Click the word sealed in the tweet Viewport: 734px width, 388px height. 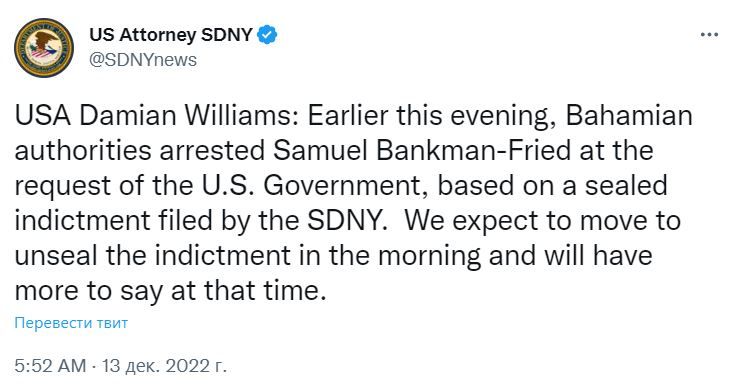[626, 186]
